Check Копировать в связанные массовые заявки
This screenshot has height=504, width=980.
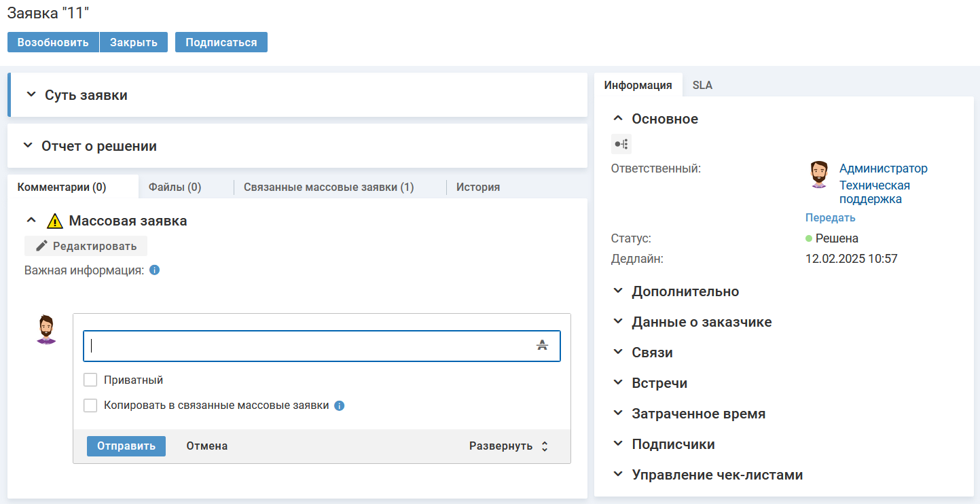(90, 406)
